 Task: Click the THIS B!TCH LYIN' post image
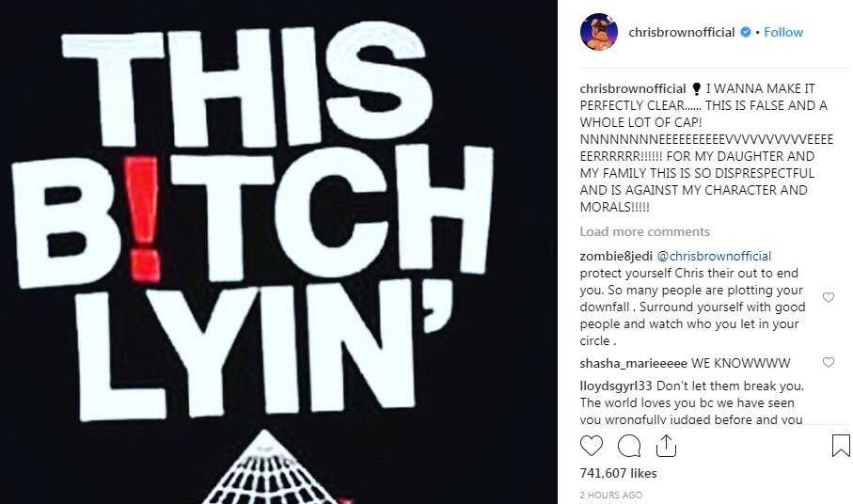(x=278, y=252)
